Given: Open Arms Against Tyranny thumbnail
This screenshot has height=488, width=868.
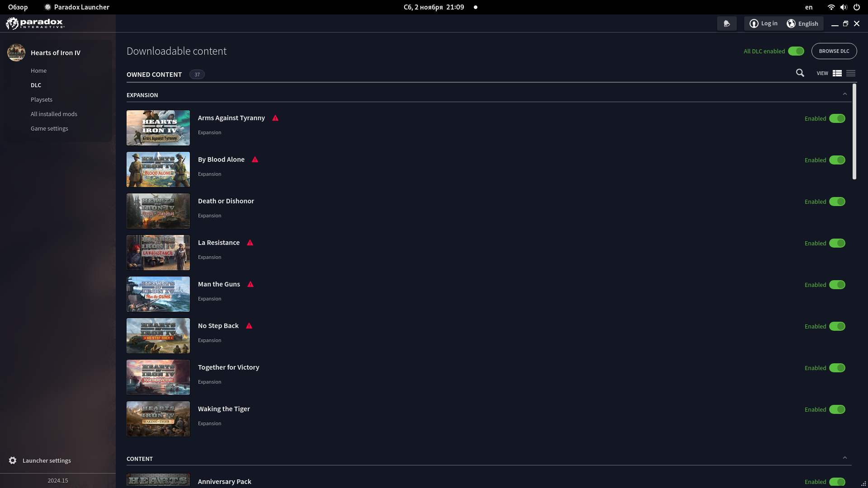Looking at the screenshot, I should click(x=158, y=128).
